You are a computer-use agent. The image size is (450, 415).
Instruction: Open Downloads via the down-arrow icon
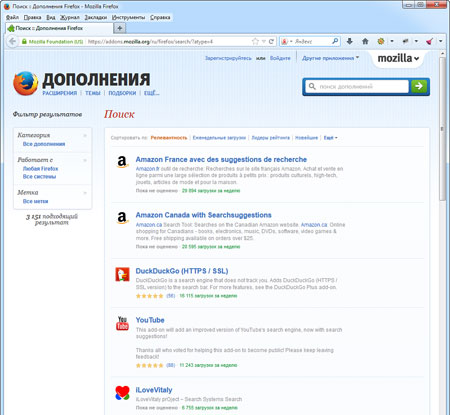349,41
